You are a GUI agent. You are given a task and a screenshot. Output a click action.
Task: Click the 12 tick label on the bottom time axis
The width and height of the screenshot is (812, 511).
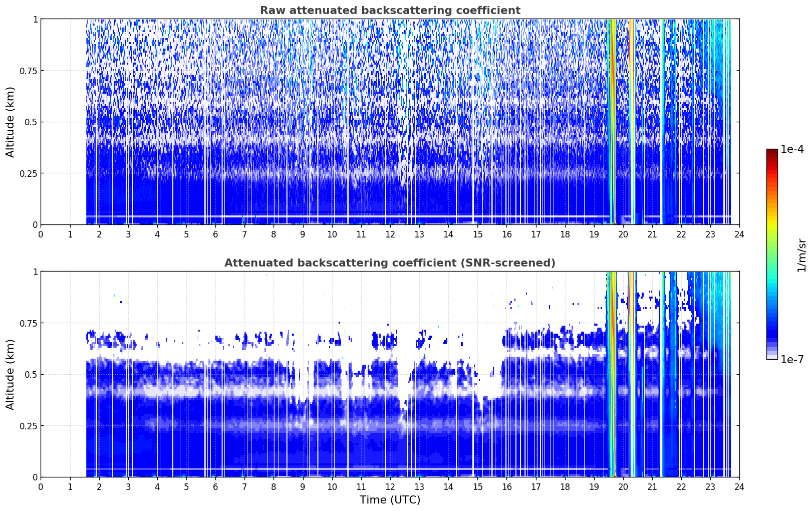point(390,486)
